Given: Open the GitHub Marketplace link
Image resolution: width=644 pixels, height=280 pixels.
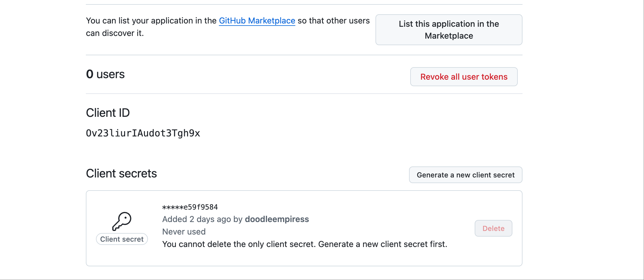Looking at the screenshot, I should (257, 21).
